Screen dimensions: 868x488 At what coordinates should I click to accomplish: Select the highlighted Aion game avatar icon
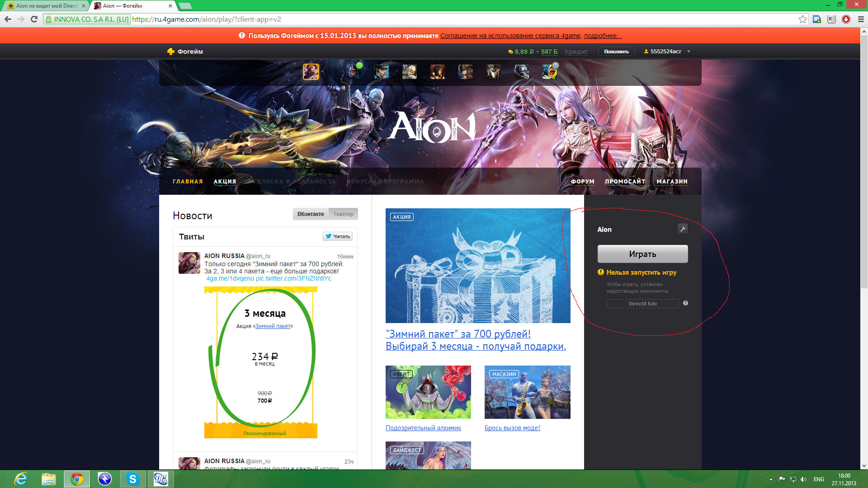pyautogui.click(x=311, y=72)
